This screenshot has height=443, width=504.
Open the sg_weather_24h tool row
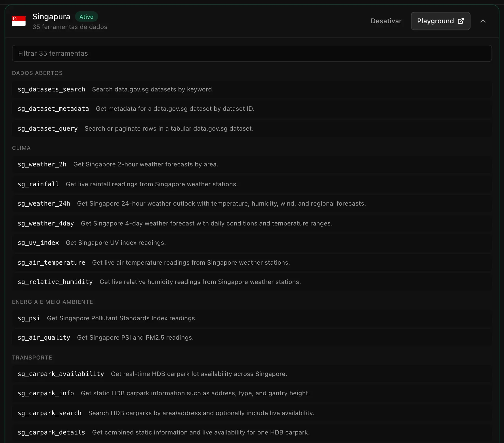tap(252, 204)
